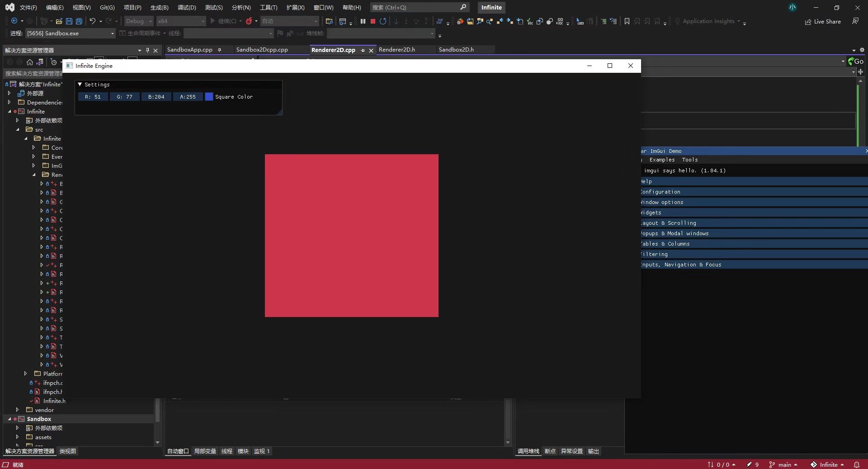Viewport: 868px width, 469px height.
Task: Toggle bookmark on the current line
Action: [627, 21]
